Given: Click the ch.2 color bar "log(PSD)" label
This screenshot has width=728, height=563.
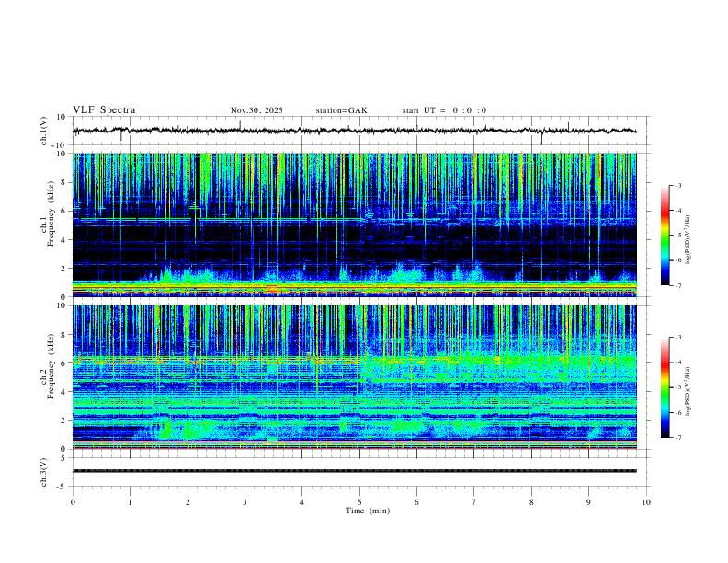Looking at the screenshot, I should click(x=688, y=392).
